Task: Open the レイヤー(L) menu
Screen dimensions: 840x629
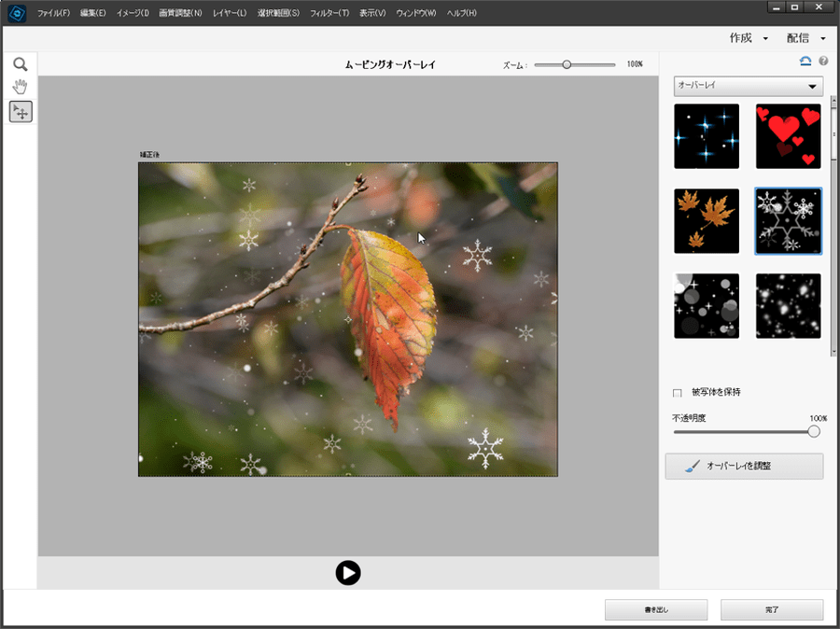Action: pos(229,13)
